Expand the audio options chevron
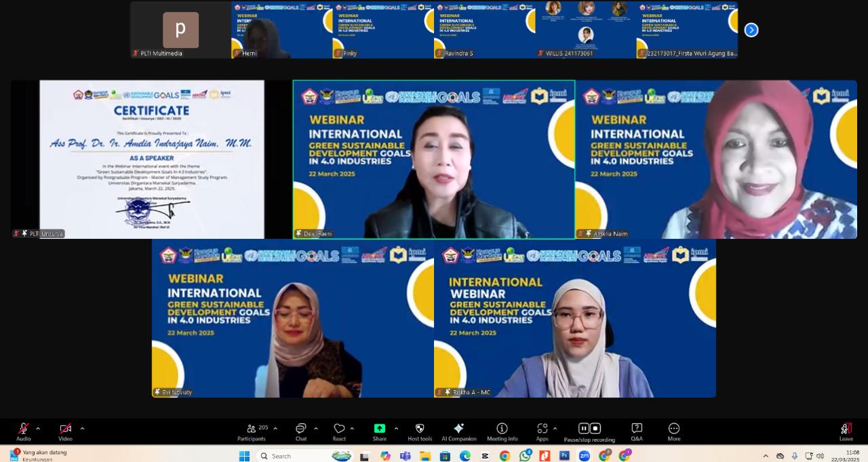 pyautogui.click(x=38, y=428)
